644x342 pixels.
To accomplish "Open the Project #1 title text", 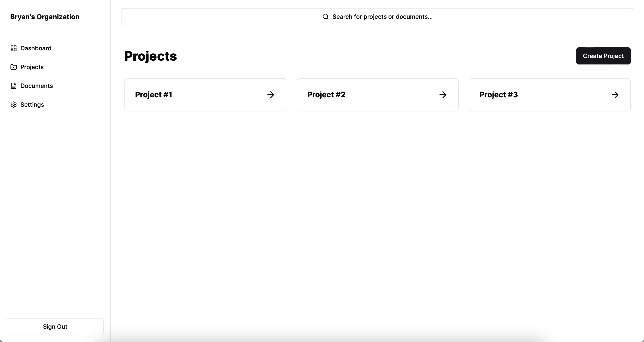I will pos(153,95).
